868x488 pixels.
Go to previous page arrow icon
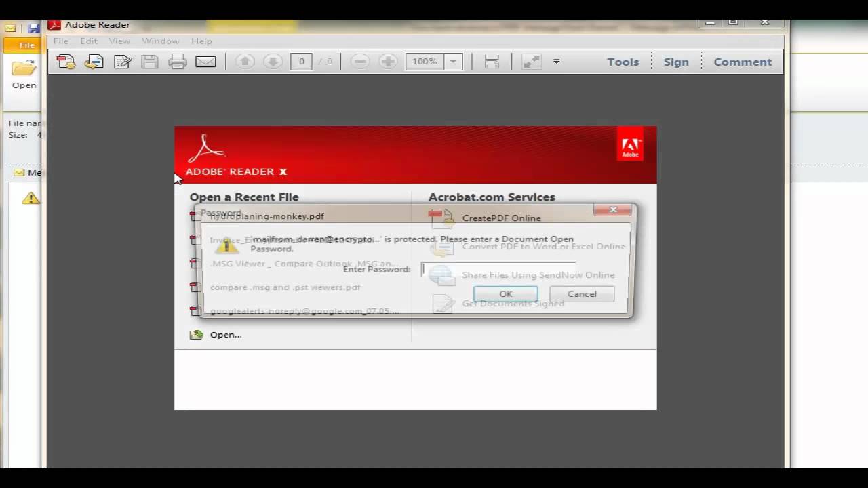pyautogui.click(x=245, y=62)
